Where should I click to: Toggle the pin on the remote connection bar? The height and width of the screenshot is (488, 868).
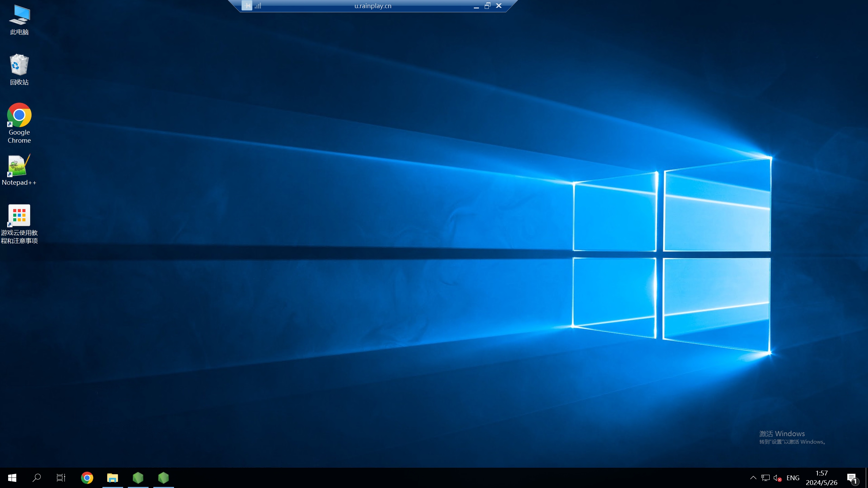(247, 6)
